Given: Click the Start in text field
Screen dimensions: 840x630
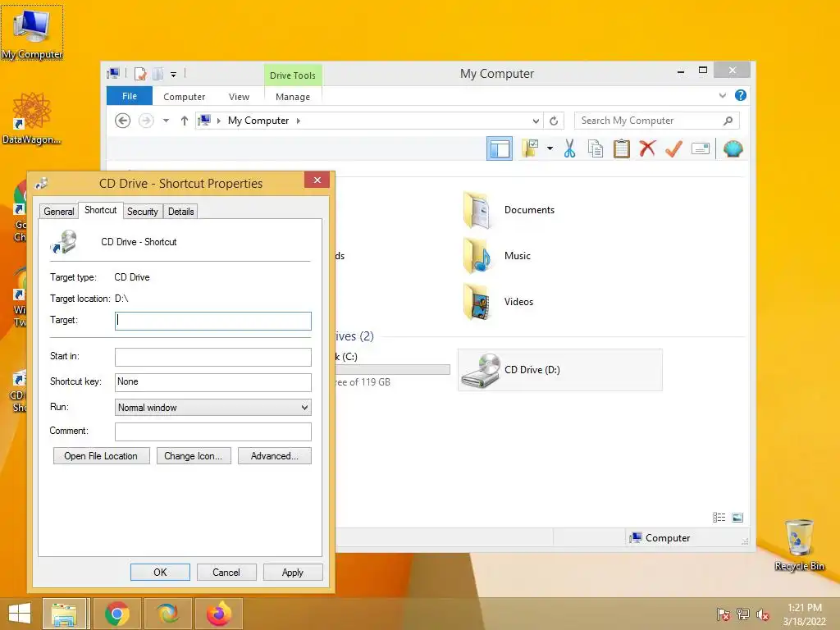Looking at the screenshot, I should click(x=213, y=357).
